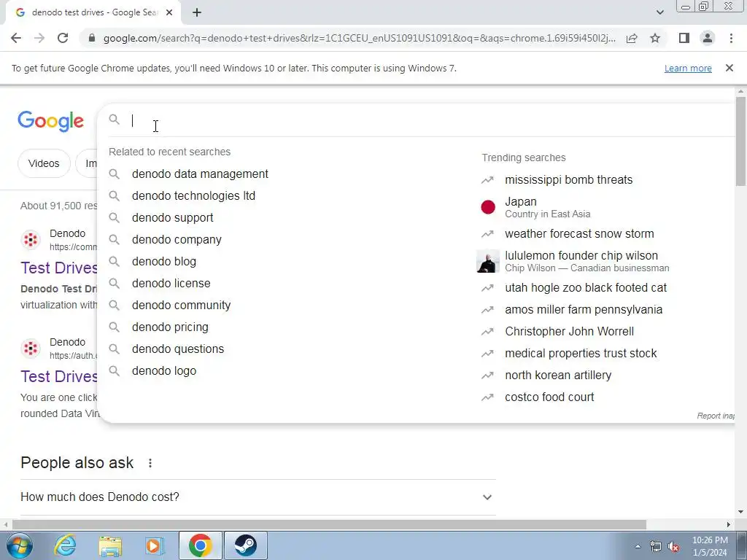747x560 pixels.
Task: Expand tab search dropdown arrow
Action: pos(659,13)
